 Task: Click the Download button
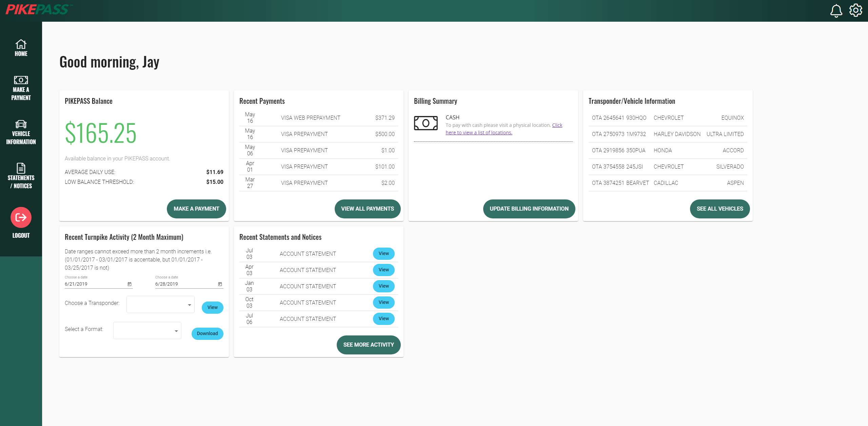[x=208, y=334]
